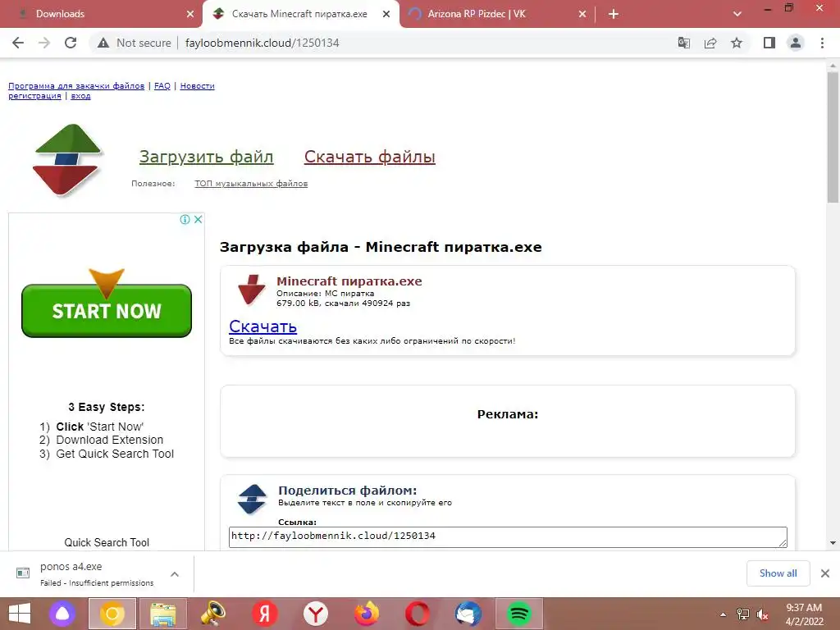Viewport: 840px width, 630px height.
Task: Click the Minecraft пиратка.exe file title
Action: point(349,281)
